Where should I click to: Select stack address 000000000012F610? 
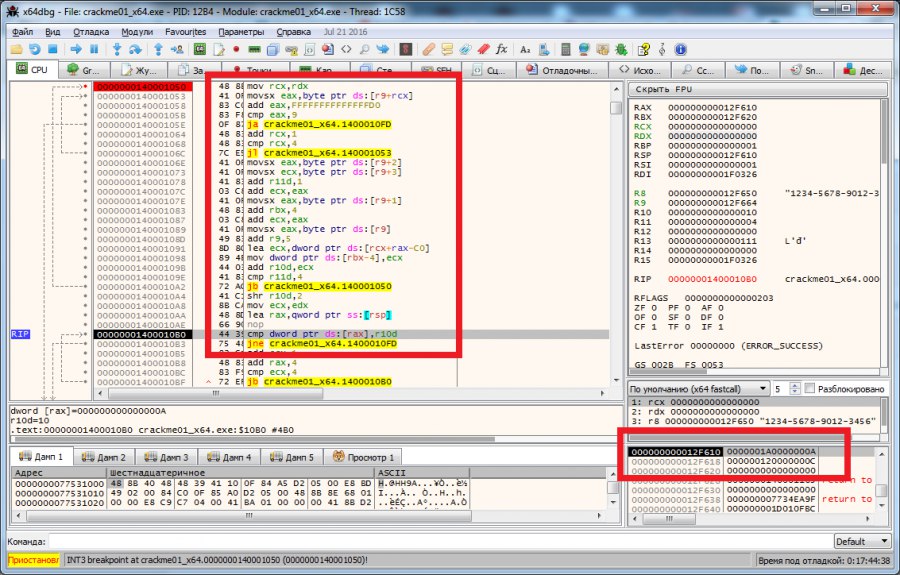(676, 452)
